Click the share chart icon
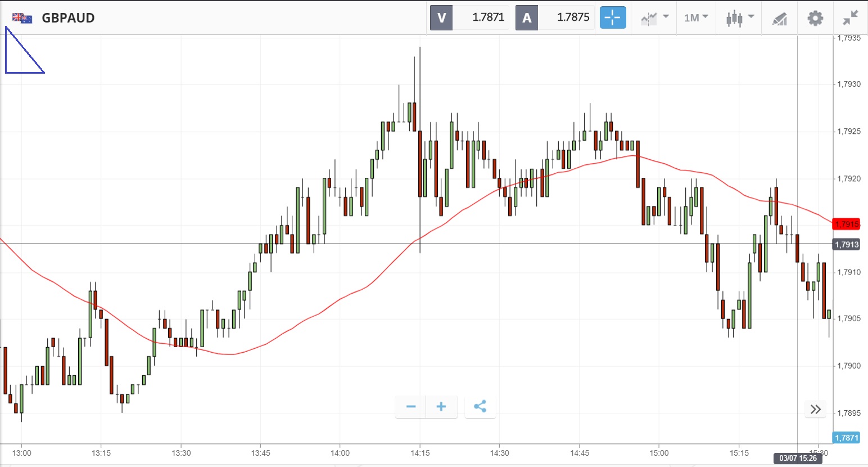The width and height of the screenshot is (868, 467). (x=480, y=407)
